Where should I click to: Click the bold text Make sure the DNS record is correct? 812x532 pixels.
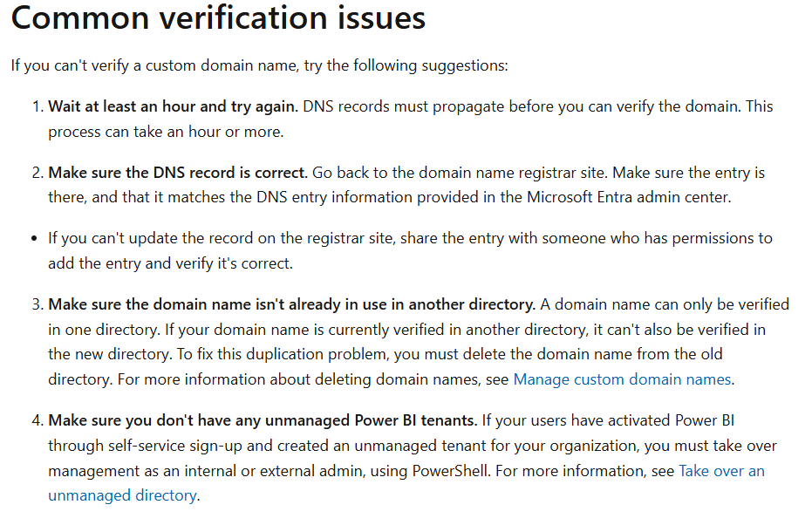178,173
